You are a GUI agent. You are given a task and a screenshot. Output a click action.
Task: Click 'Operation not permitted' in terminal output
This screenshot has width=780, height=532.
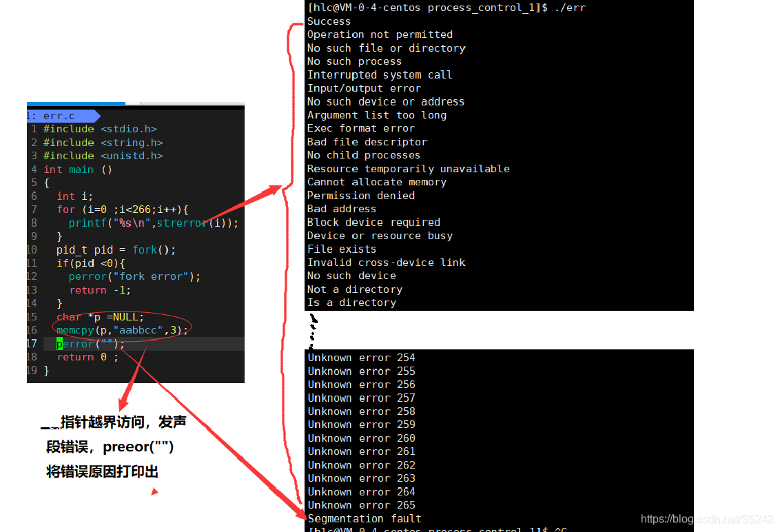coord(380,35)
